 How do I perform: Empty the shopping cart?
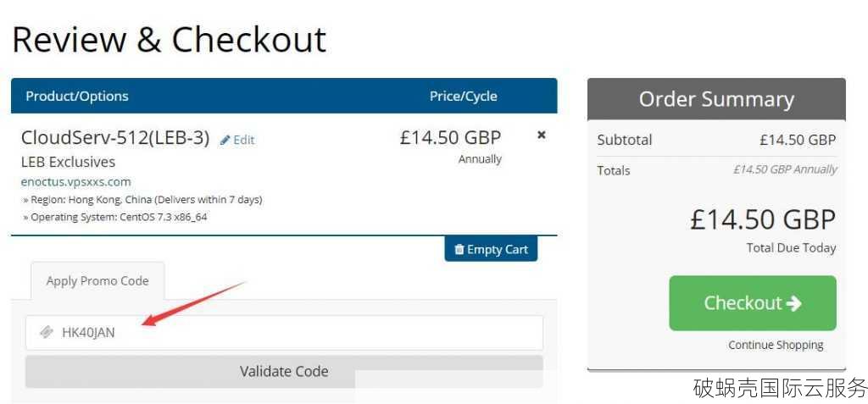(x=491, y=249)
